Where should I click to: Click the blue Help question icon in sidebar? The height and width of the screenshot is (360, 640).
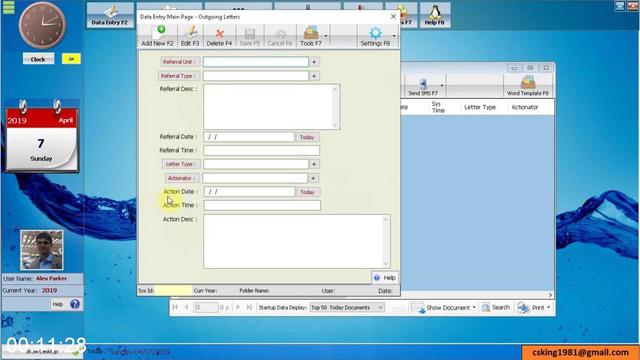(75, 304)
